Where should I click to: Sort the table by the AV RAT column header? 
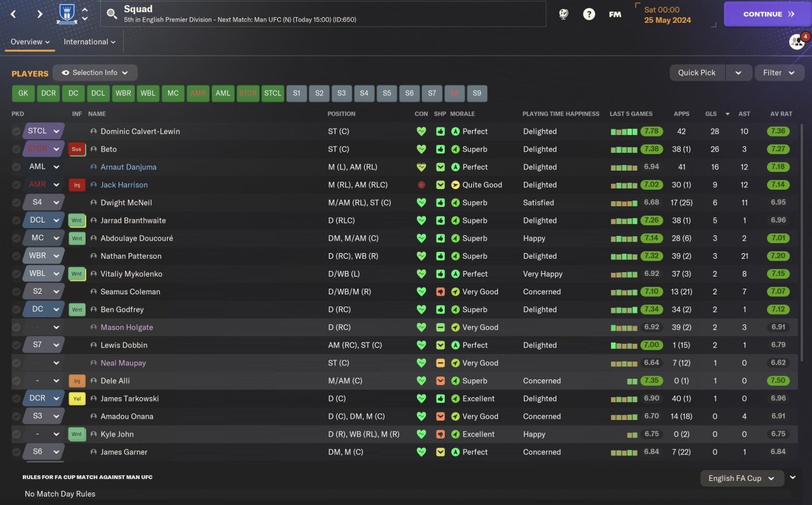coord(781,114)
